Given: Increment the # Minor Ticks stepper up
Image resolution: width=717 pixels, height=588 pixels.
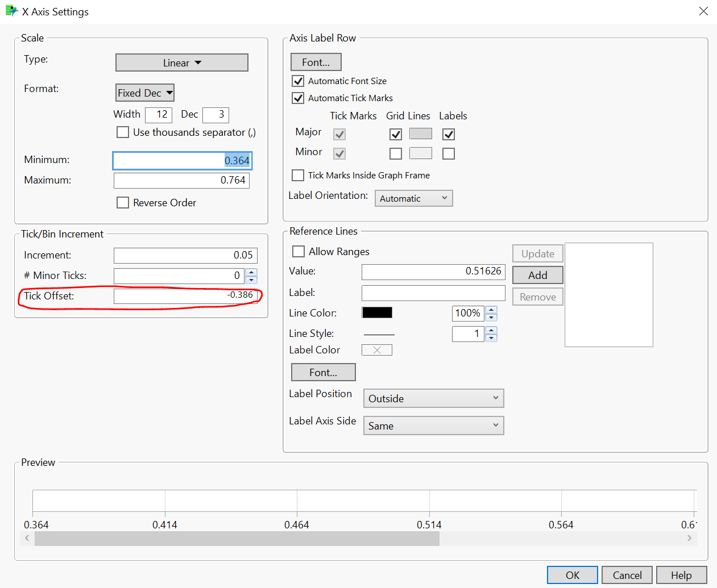Looking at the screenshot, I should pyautogui.click(x=251, y=273).
